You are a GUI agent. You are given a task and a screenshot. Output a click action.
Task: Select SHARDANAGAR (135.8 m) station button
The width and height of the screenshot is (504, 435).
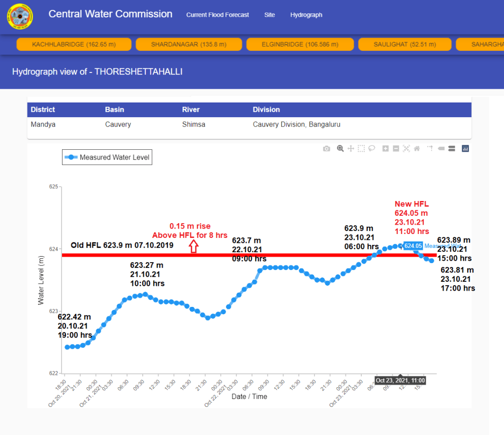tap(189, 44)
